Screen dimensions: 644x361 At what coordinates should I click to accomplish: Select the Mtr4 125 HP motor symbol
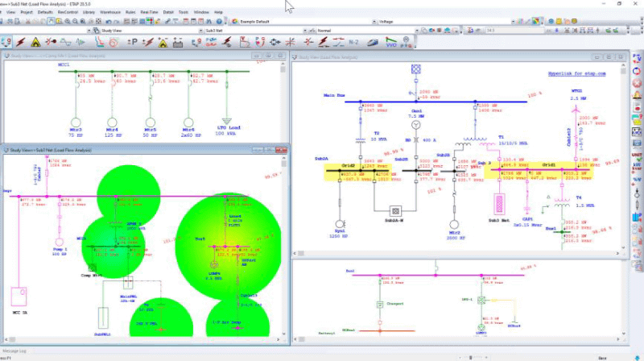[x=112, y=122]
